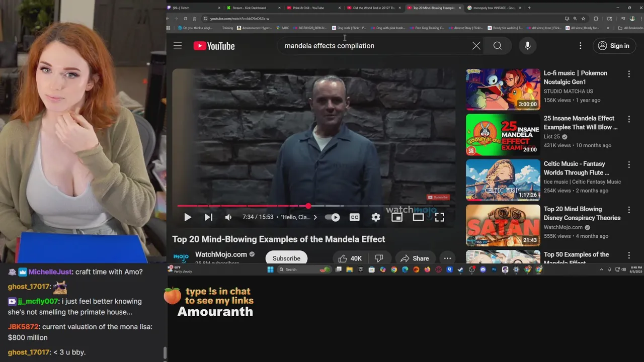The height and width of the screenshot is (362, 644).
Task: Switch to the Twitch browser tab
Action: 194,8
